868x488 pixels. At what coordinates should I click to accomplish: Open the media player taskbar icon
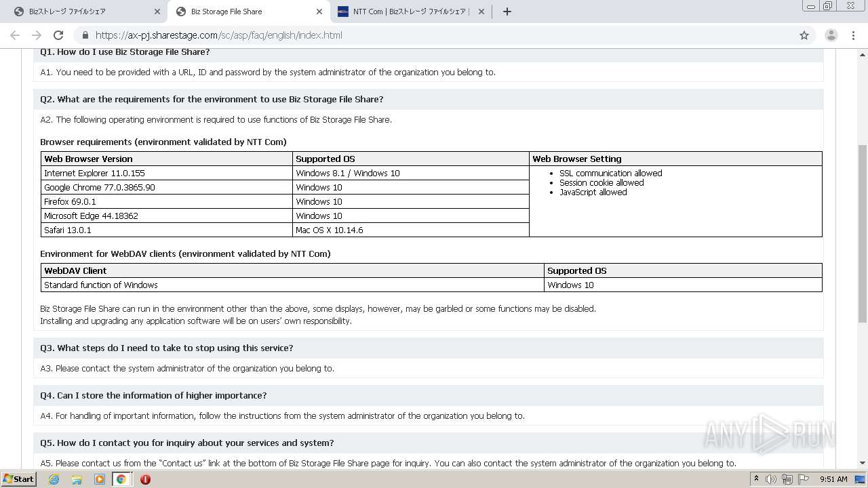(99, 479)
